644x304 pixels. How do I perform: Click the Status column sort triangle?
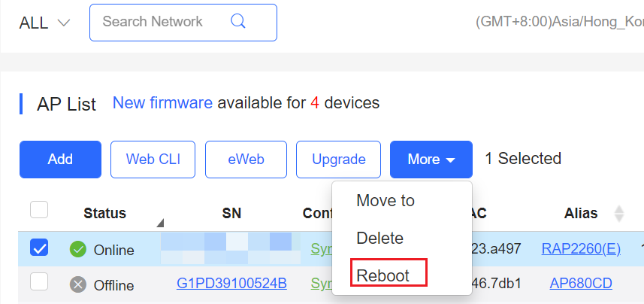[160, 223]
